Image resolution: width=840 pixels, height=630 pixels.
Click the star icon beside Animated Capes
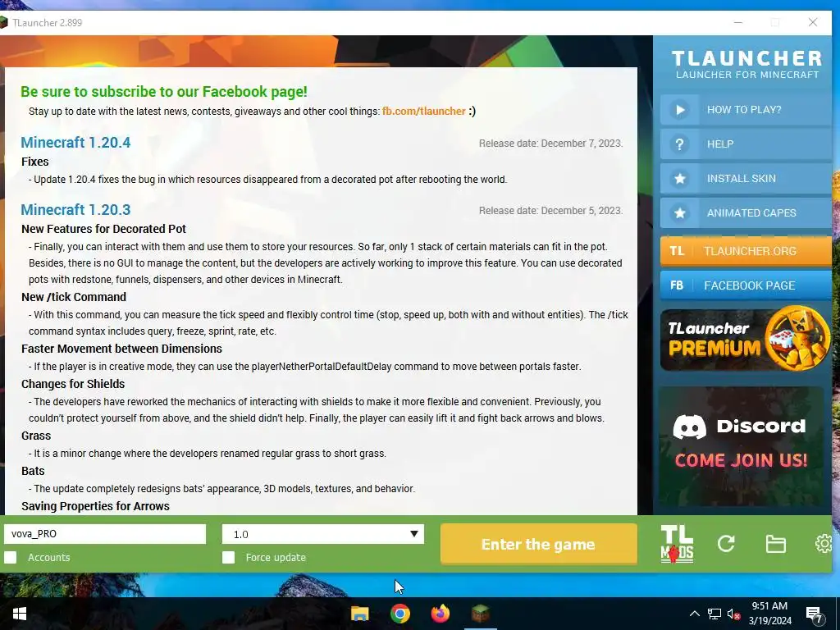tap(680, 212)
